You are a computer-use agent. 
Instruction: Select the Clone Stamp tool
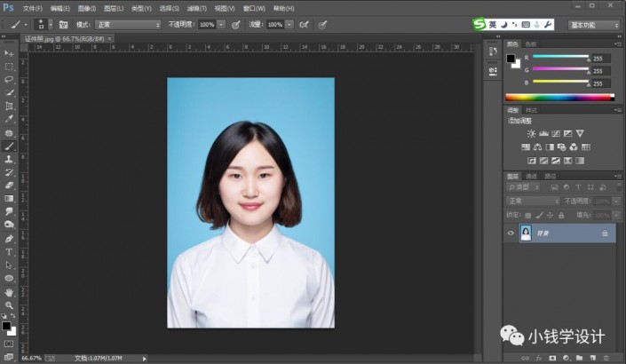pyautogui.click(x=9, y=159)
